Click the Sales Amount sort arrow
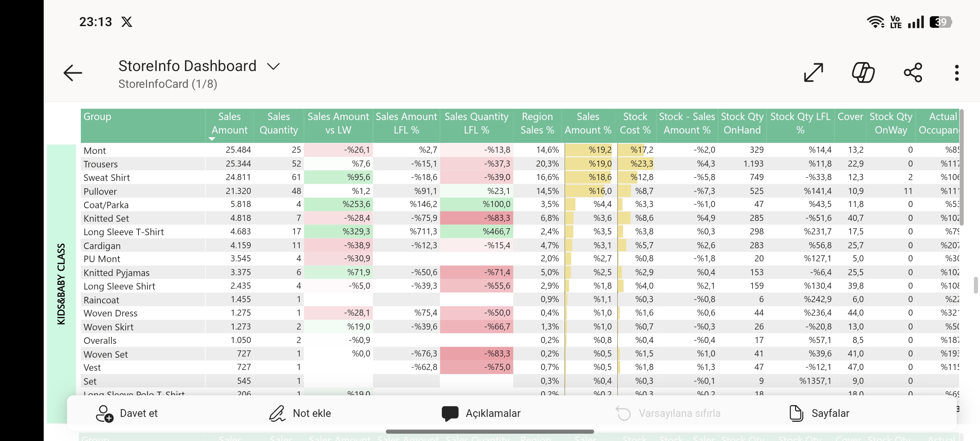This screenshot has width=980, height=441. click(x=212, y=139)
